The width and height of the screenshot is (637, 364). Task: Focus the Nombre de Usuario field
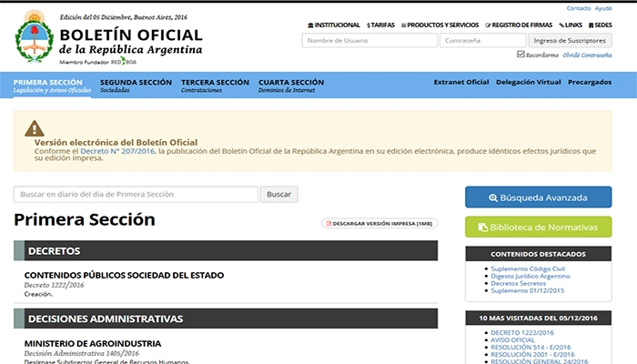click(369, 40)
